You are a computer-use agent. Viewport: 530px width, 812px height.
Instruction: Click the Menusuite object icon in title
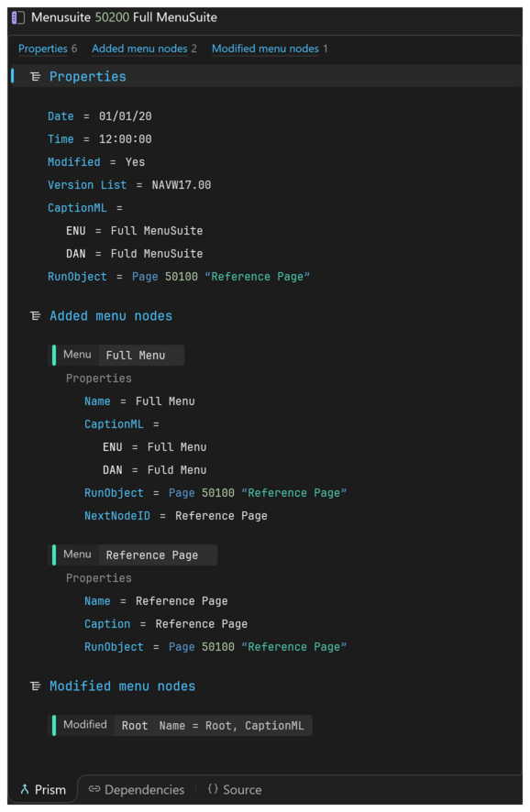pyautogui.click(x=18, y=17)
